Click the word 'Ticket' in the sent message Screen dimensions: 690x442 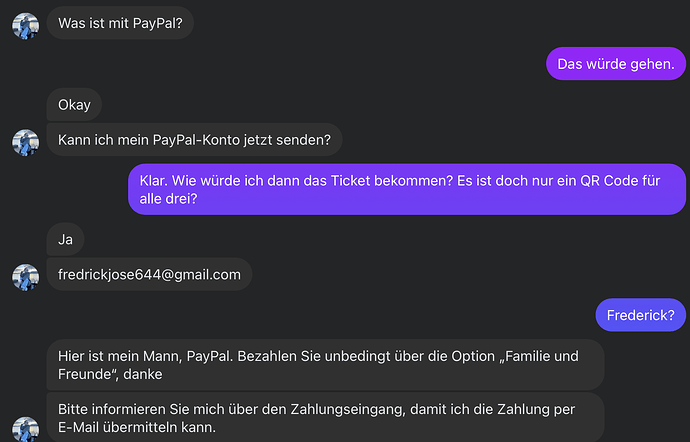(x=350, y=180)
